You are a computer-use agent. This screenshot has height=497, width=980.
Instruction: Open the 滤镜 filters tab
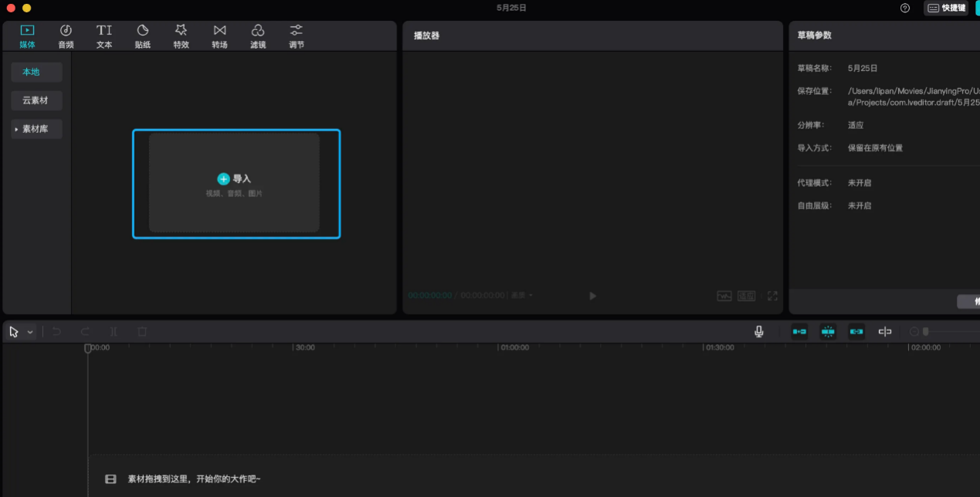(x=258, y=36)
